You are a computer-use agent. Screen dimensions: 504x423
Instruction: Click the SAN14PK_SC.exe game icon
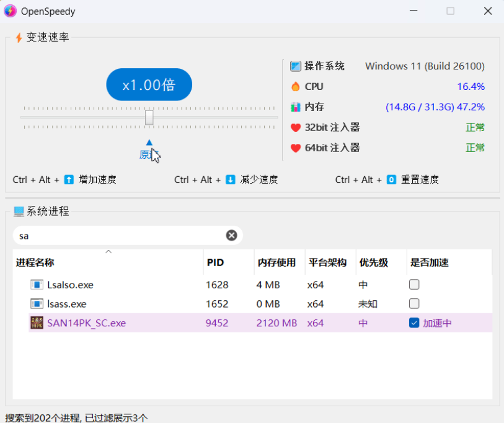coord(37,323)
